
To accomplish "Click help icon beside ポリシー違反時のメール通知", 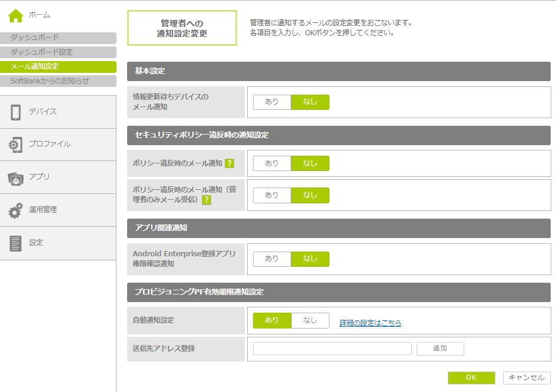I will (x=229, y=163).
